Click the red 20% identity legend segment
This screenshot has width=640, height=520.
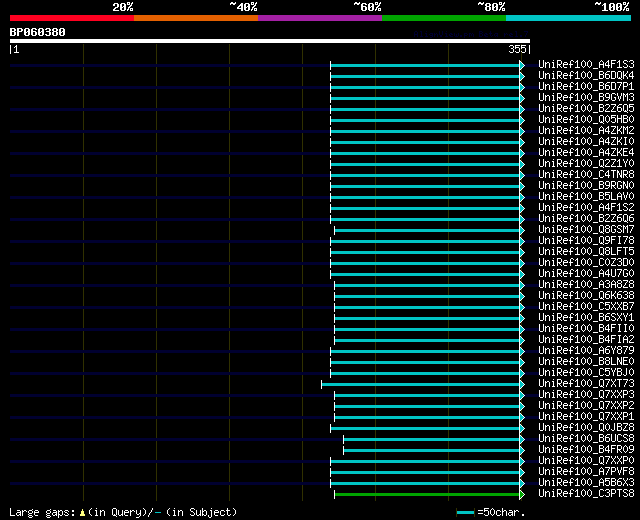pyautogui.click(x=72, y=18)
